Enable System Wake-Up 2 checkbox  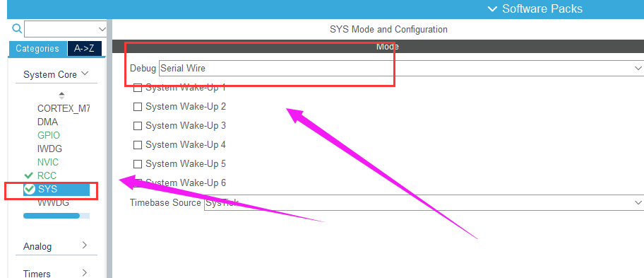[138, 107]
